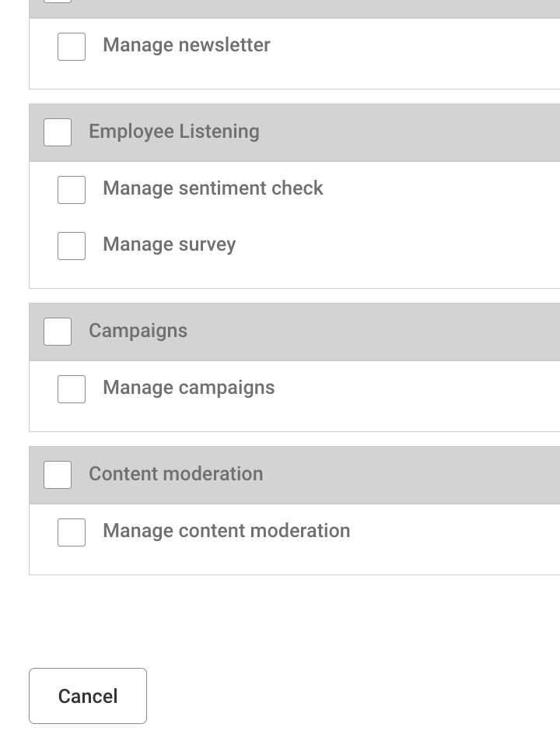Click the Content moderation section header
The height and width of the screenshot is (752, 560).
pyautogui.click(x=175, y=474)
